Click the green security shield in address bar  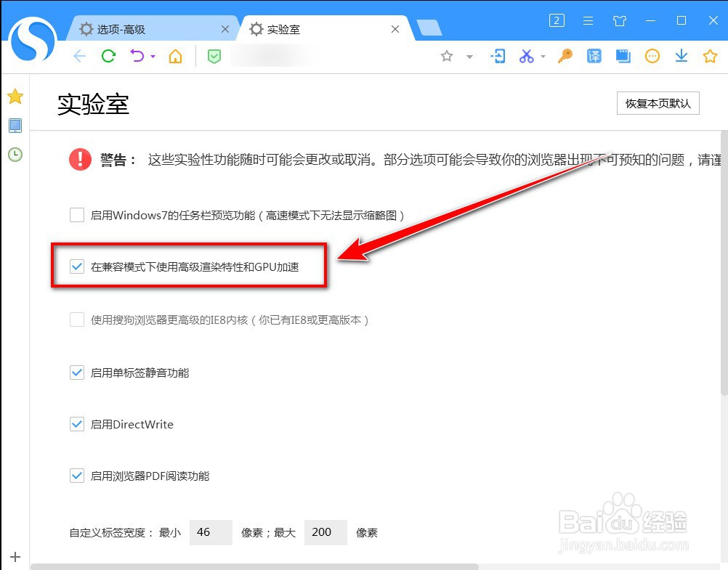(214, 56)
